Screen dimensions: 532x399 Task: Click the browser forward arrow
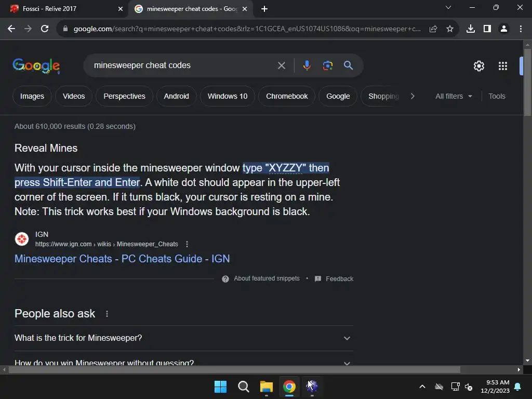(28, 29)
